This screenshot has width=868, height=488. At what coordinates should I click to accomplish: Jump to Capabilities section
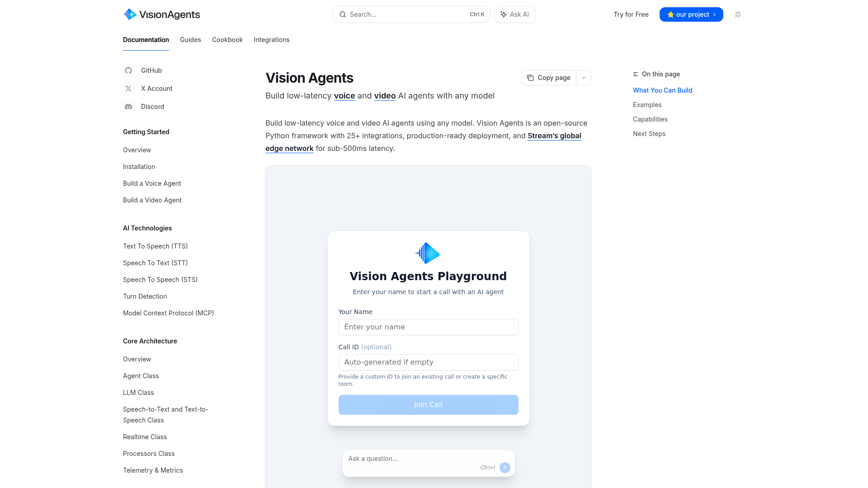point(650,119)
